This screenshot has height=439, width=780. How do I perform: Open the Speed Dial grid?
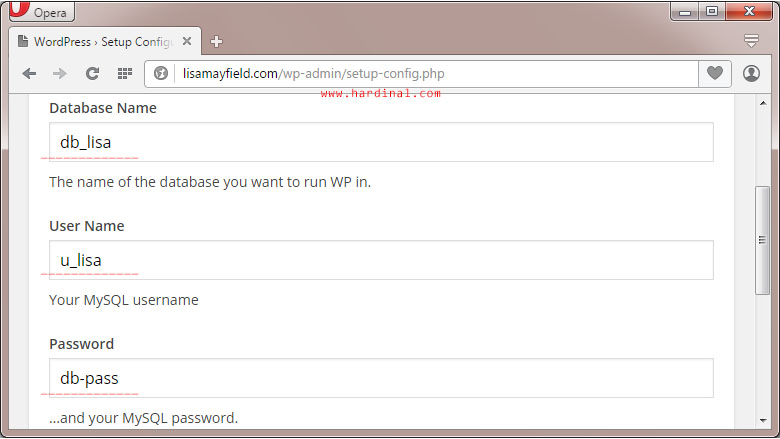125,74
